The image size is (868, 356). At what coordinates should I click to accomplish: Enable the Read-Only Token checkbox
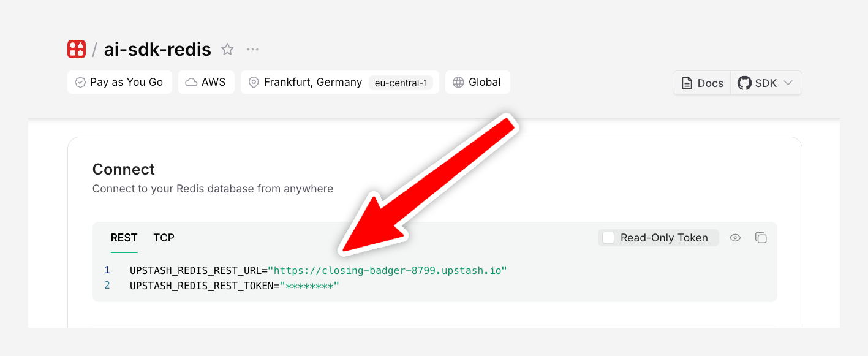(608, 238)
